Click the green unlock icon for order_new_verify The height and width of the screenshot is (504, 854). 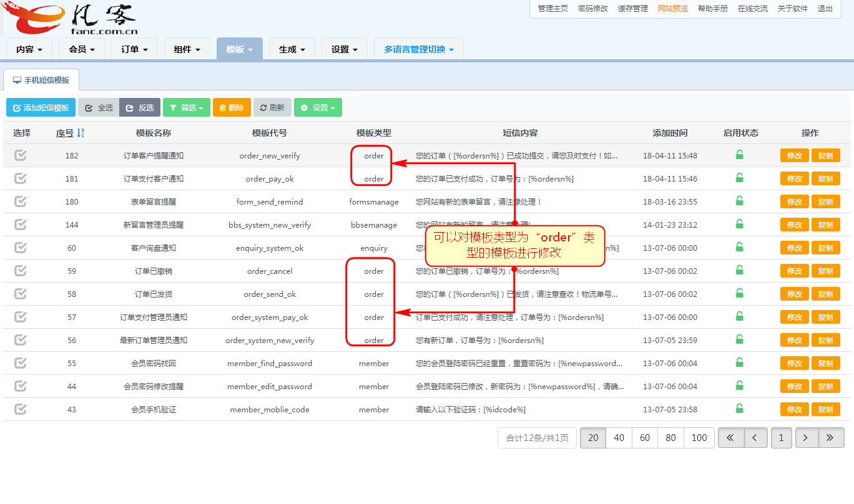(740, 155)
